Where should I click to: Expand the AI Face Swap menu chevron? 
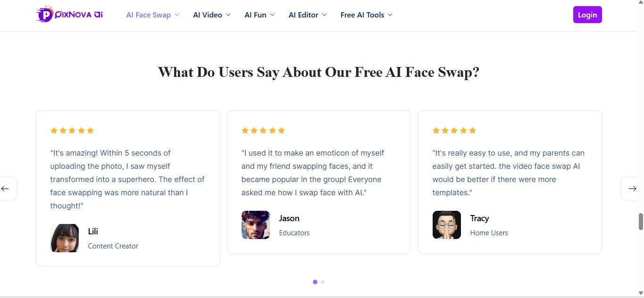click(177, 15)
